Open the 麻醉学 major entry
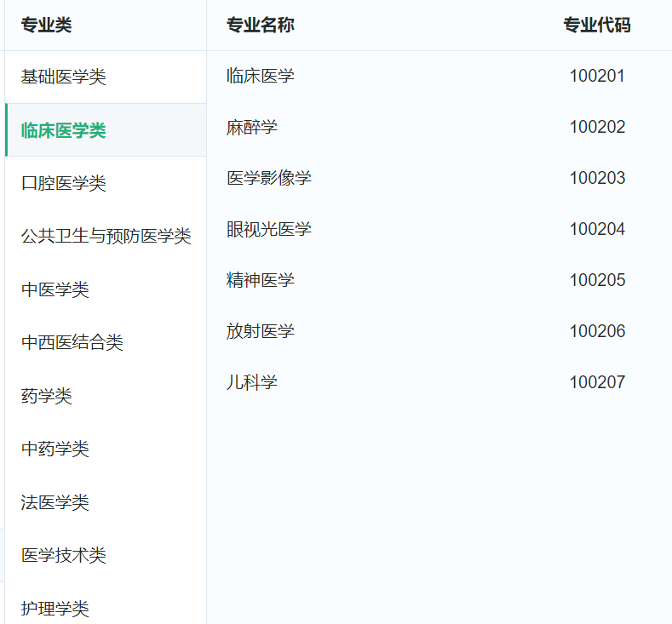Image resolution: width=672 pixels, height=624 pixels. [x=251, y=127]
